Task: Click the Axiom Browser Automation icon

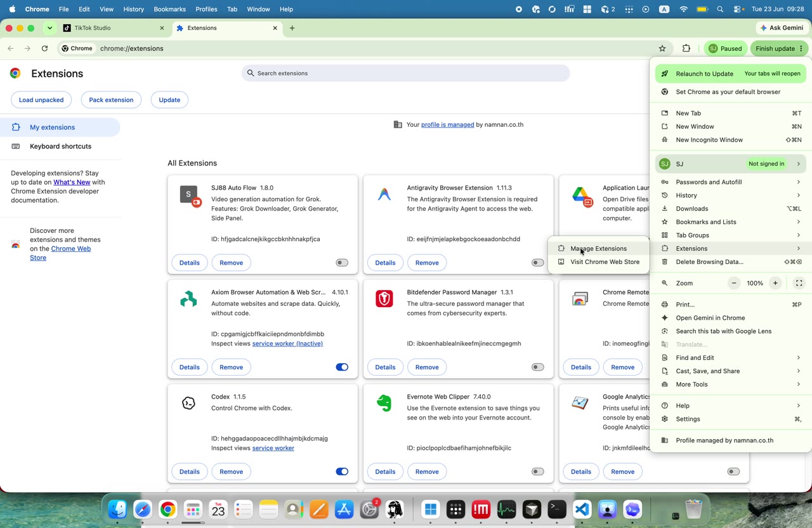Action: tap(188, 299)
